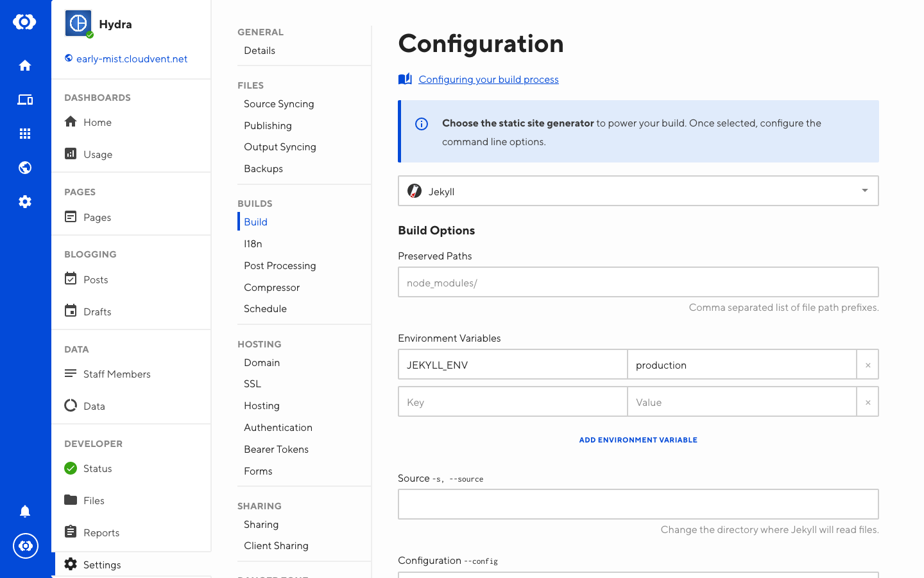Viewport: 924px width, 578px height.
Task: Remove the JEKYLL_ENV environment variable row
Action: [x=868, y=365]
